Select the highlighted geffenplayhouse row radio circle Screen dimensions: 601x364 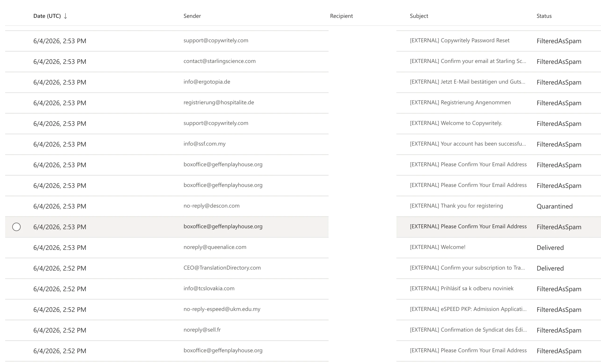click(x=16, y=227)
